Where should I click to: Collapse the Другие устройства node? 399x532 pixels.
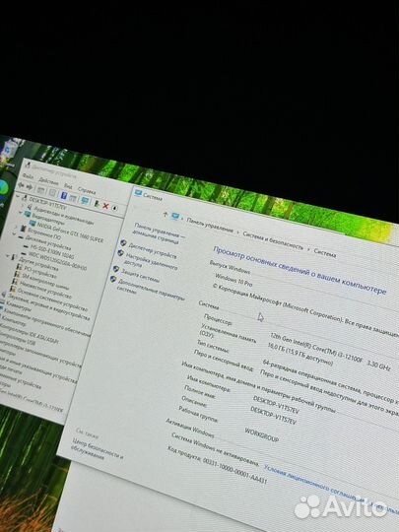(x=8, y=257)
